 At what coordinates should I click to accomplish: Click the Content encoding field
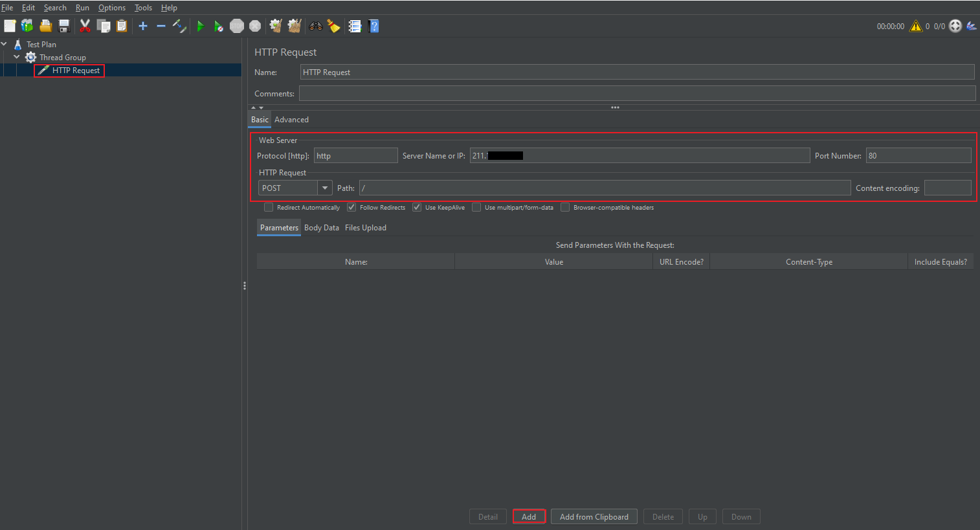[x=948, y=188]
